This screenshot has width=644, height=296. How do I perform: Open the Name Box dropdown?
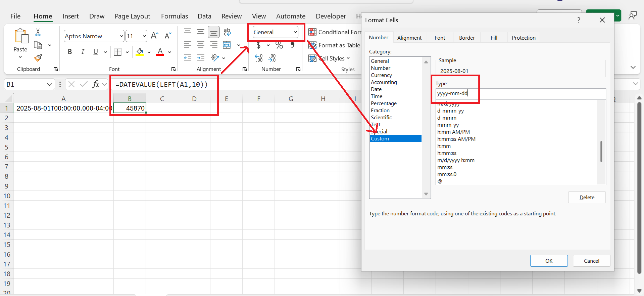(x=49, y=84)
